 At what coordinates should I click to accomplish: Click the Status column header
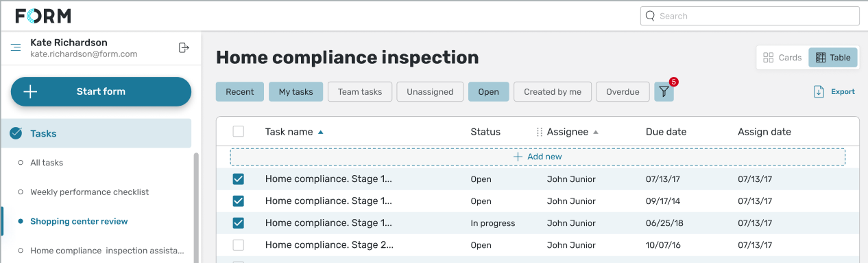[x=485, y=132]
